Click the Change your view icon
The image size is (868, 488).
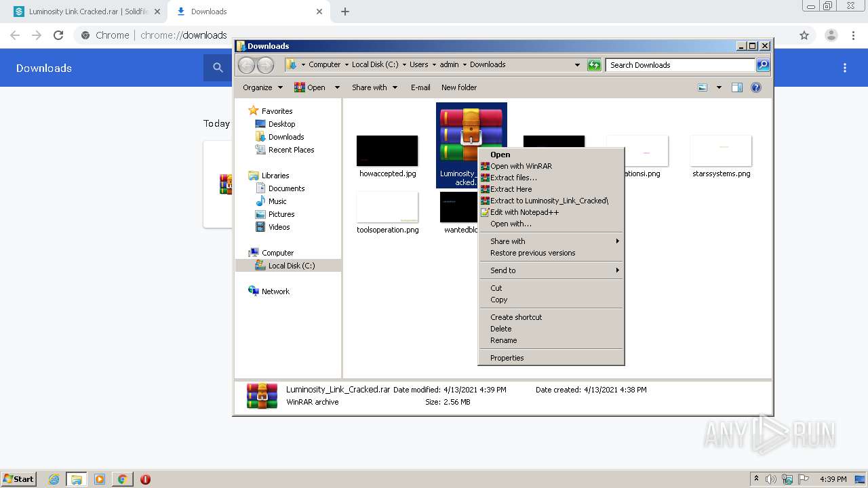(x=703, y=87)
